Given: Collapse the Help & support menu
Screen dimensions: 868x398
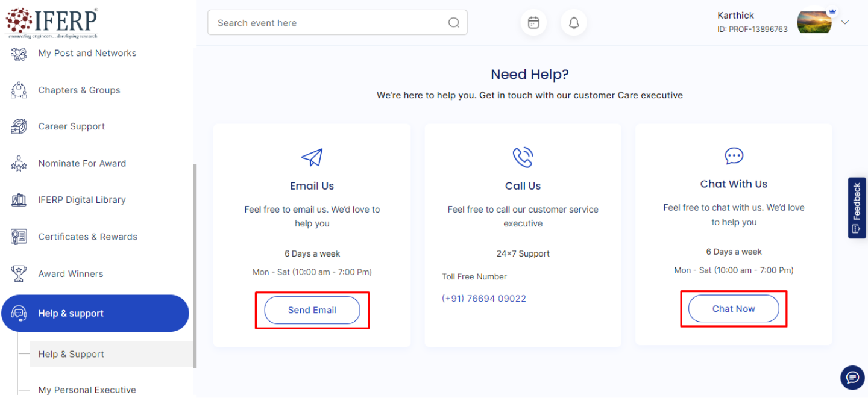Looking at the screenshot, I should pos(95,313).
